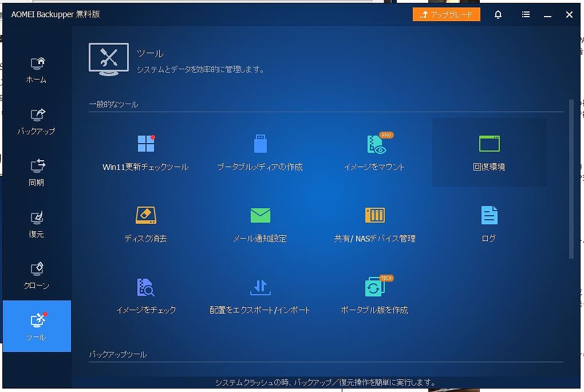Open the イメージをマウント tool

(x=374, y=153)
